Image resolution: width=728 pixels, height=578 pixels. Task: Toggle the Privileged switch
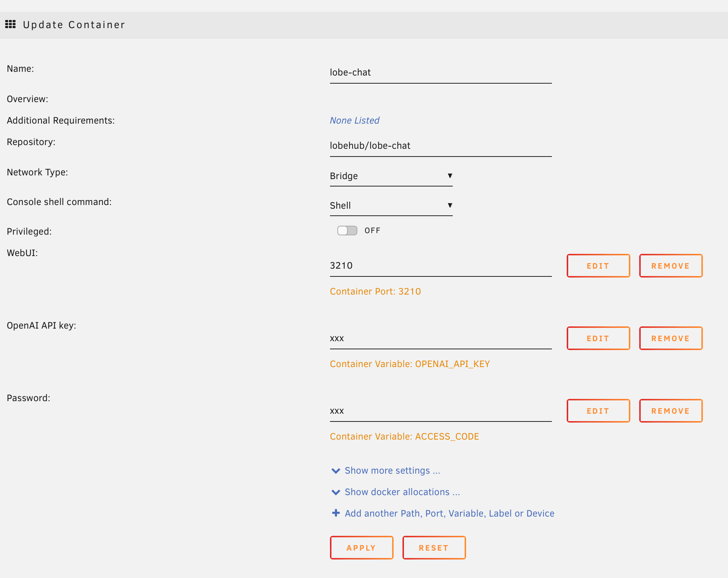[x=347, y=231]
